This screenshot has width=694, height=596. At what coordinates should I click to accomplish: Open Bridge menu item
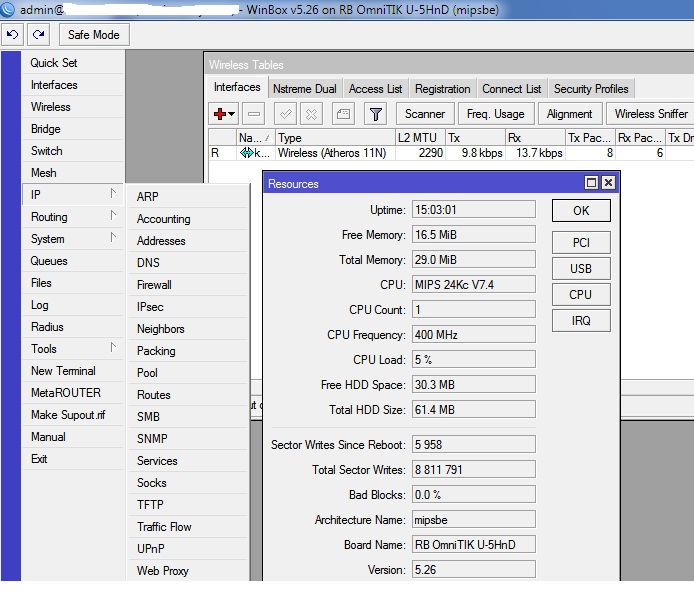point(73,129)
